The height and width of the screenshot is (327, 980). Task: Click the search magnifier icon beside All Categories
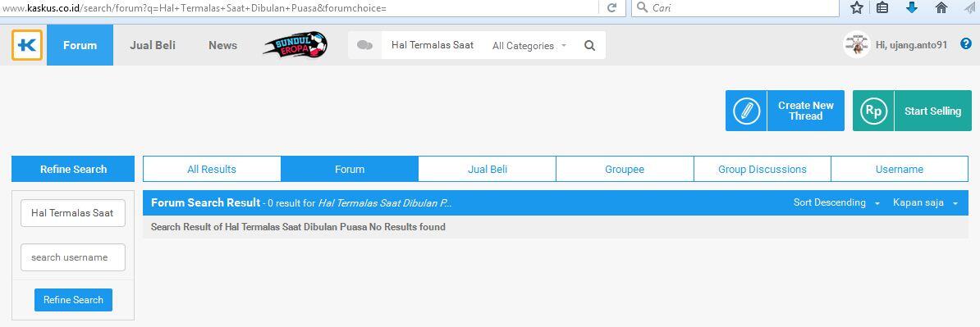[589, 46]
